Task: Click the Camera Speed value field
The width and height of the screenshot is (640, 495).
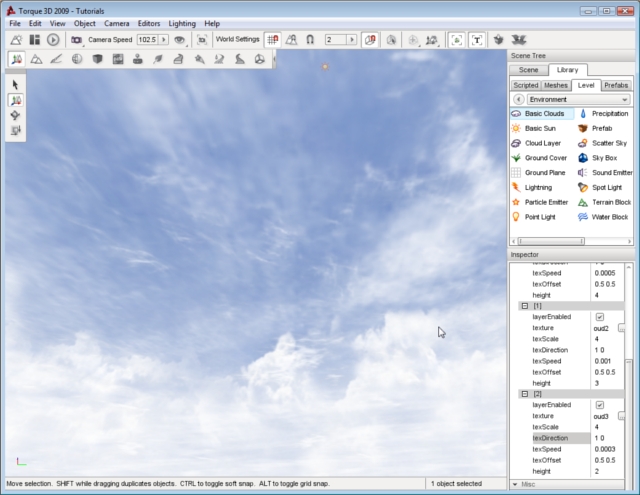Action: tap(147, 39)
